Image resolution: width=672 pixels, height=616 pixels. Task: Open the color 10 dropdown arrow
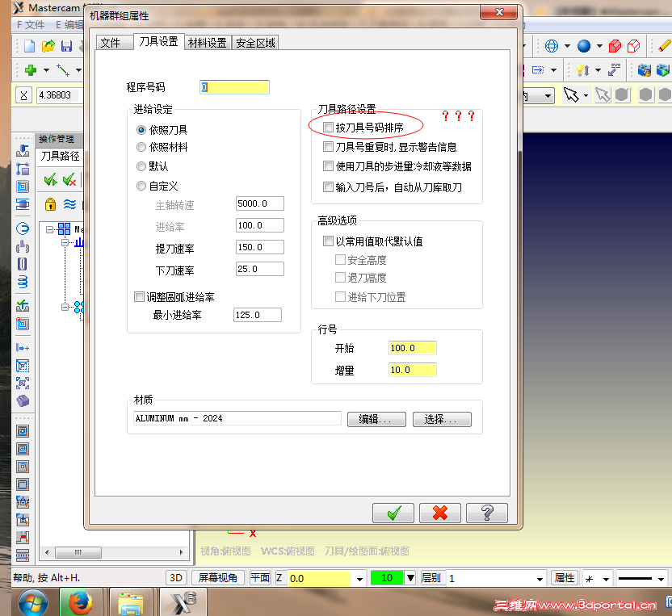click(410, 578)
